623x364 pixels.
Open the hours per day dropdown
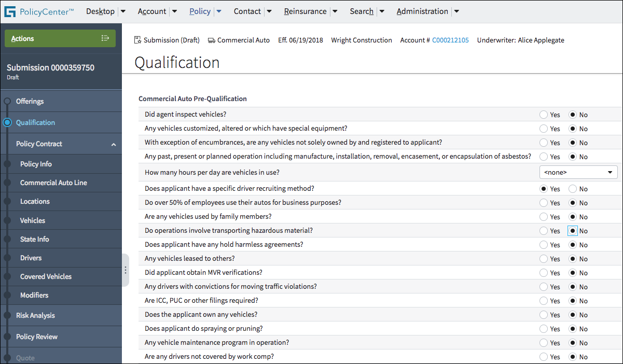(x=578, y=172)
